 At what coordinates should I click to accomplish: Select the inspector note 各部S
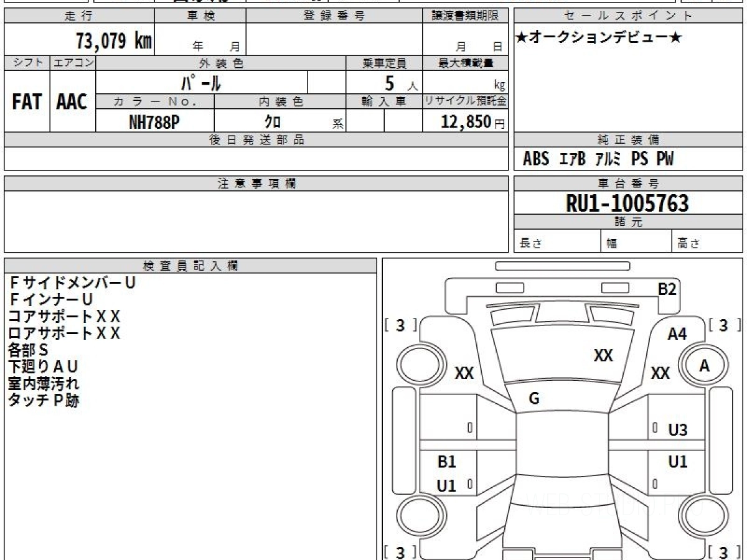coord(28,350)
